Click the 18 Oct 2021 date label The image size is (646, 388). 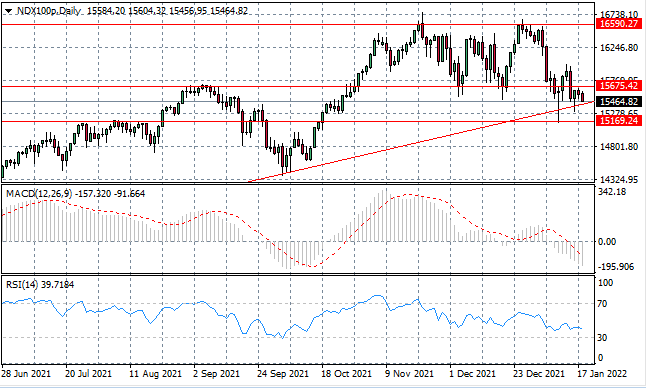click(x=346, y=374)
